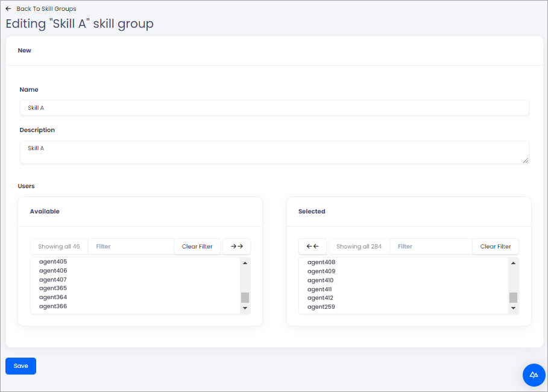This screenshot has width=548, height=392.
Task: Save the skill group
Action: [x=20, y=366]
